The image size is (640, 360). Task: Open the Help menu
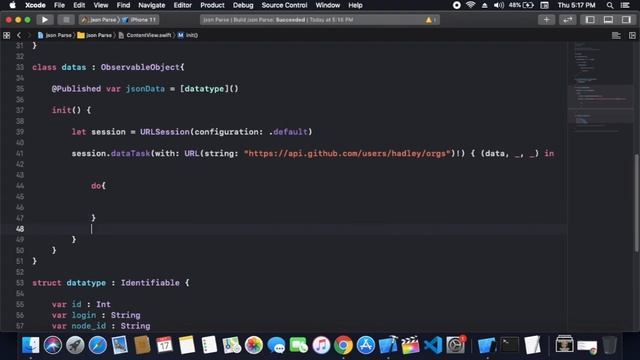(355, 5)
